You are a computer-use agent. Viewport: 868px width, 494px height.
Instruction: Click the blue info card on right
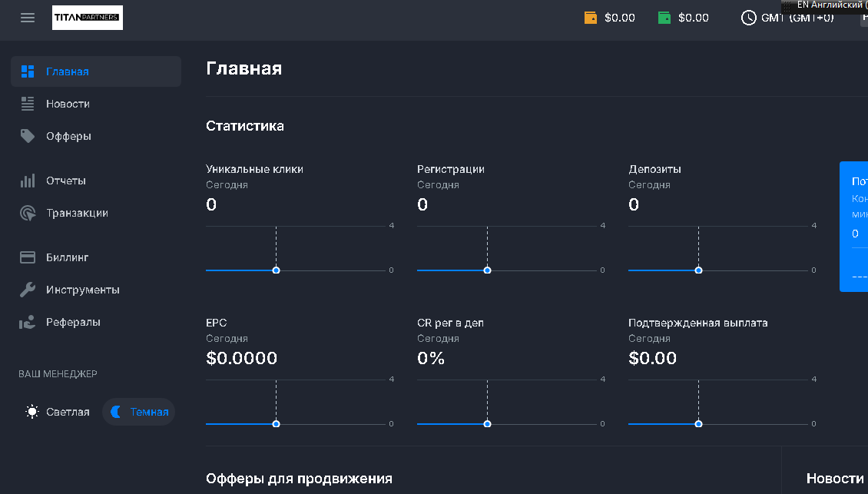tap(854, 227)
